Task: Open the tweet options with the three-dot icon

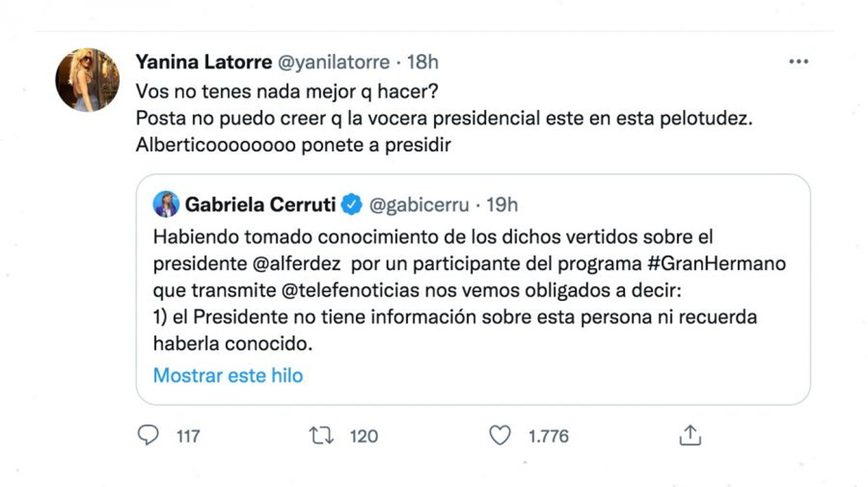Action: tap(798, 62)
